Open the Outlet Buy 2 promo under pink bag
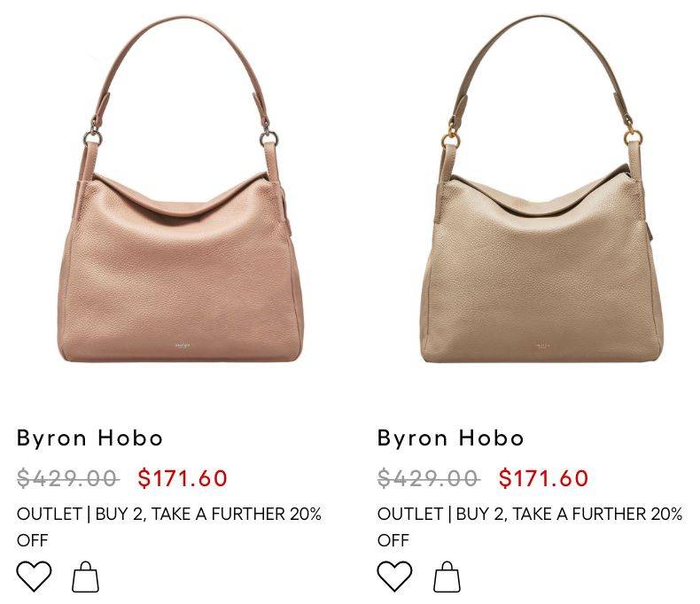Screen dimensions: 700x604 click(168, 527)
